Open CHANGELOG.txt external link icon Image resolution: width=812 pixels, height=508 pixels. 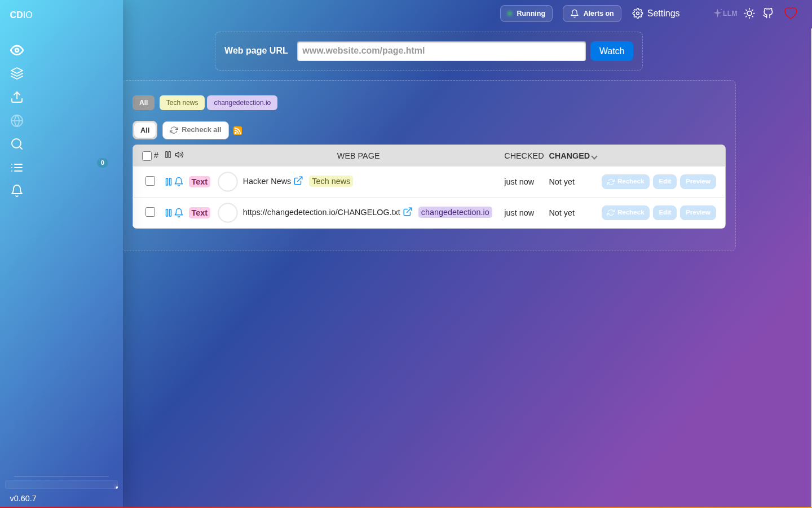[408, 212]
